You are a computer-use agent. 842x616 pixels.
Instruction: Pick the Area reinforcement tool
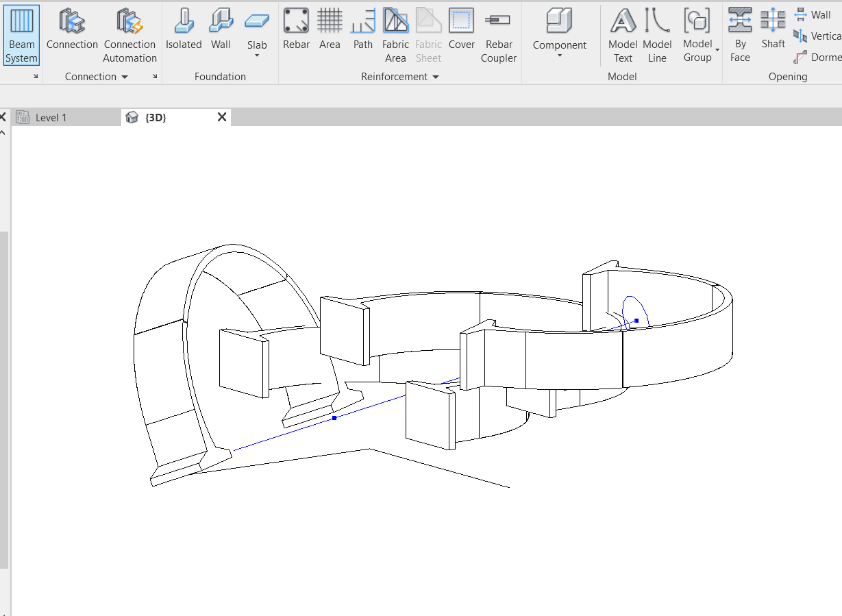(x=330, y=29)
